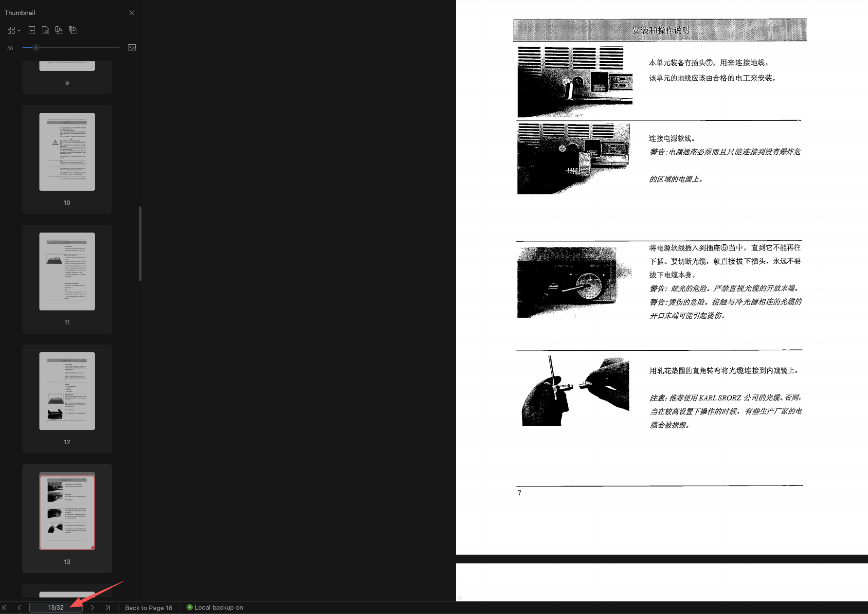The width and height of the screenshot is (868, 614).
Task: Open the thumbnail layout dropdown
Action: [13, 30]
